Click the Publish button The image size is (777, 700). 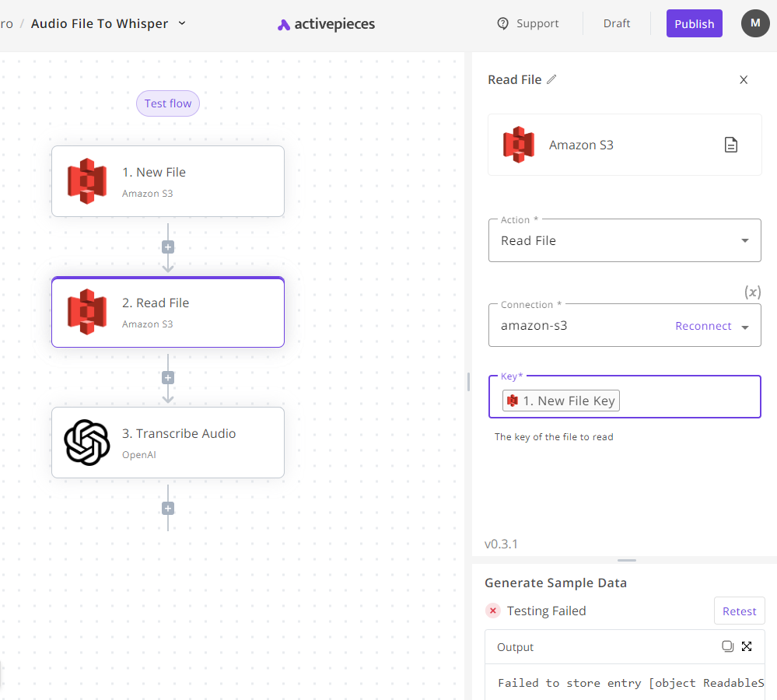[x=694, y=23]
